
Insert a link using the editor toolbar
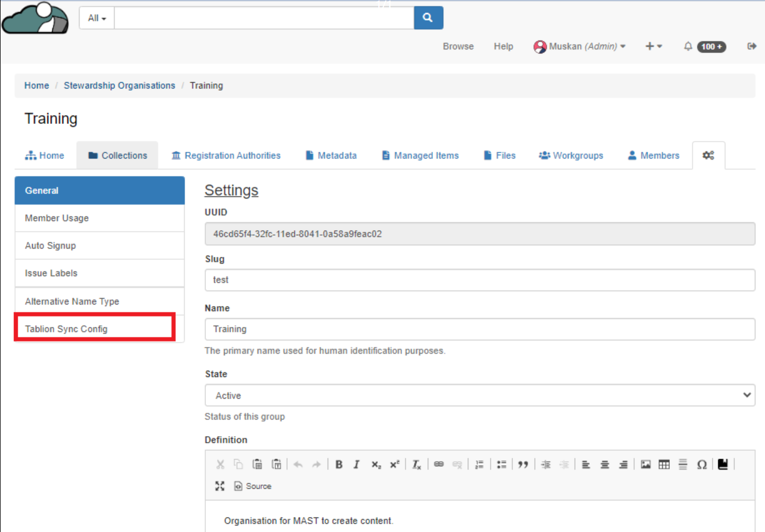tap(439, 465)
